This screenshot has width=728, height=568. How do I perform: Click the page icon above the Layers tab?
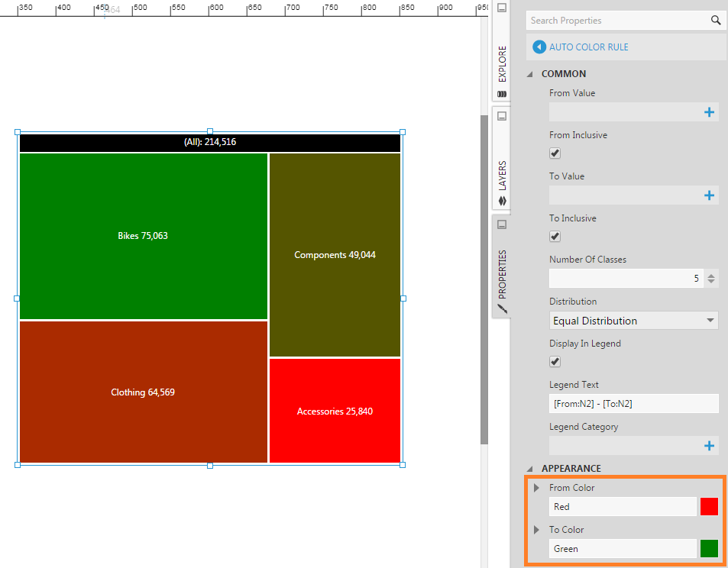click(501, 116)
